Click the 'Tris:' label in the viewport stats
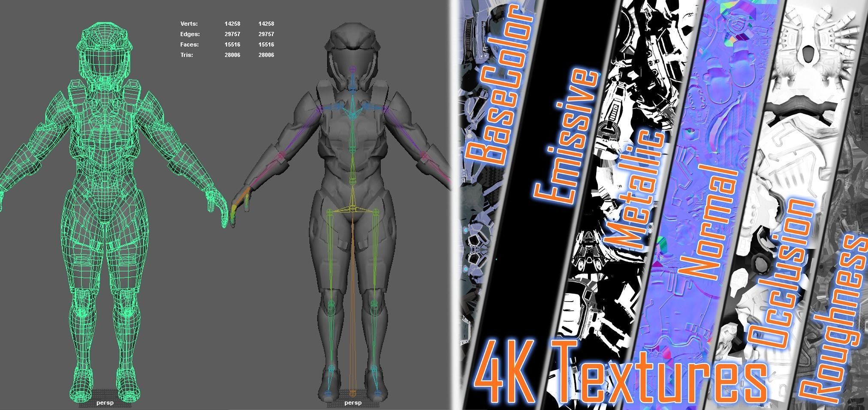868x410 pixels. (x=187, y=55)
